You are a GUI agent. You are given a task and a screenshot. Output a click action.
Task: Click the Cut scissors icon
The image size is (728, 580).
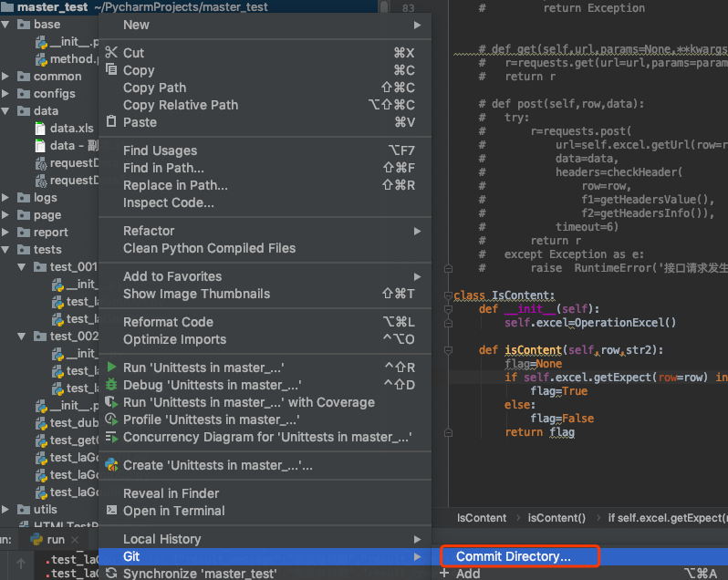click(x=111, y=53)
